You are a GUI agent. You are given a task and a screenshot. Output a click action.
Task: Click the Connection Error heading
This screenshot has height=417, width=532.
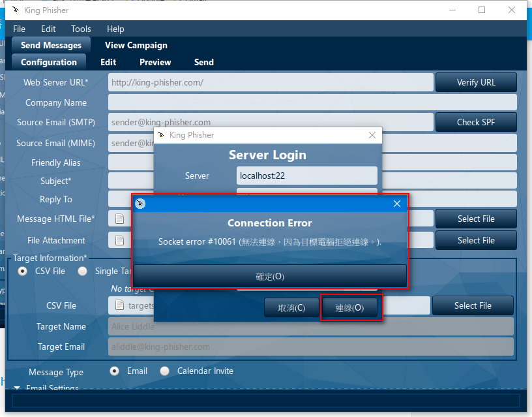(x=270, y=223)
